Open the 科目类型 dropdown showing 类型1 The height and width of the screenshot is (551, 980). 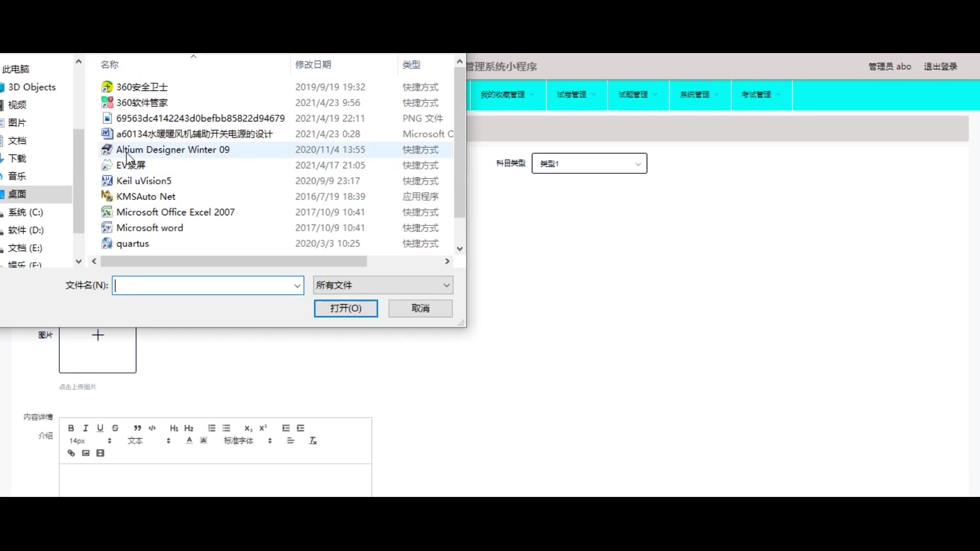[590, 163]
